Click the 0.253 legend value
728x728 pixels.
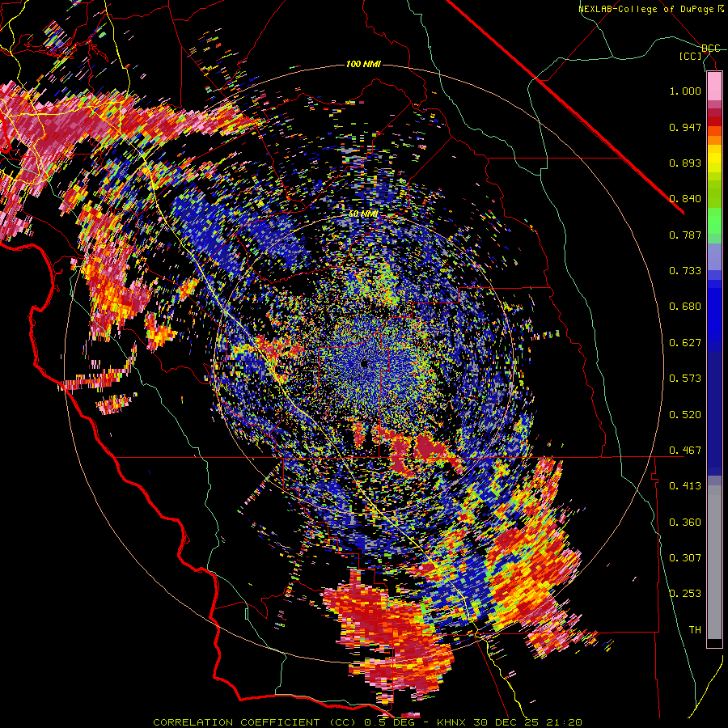click(x=685, y=594)
